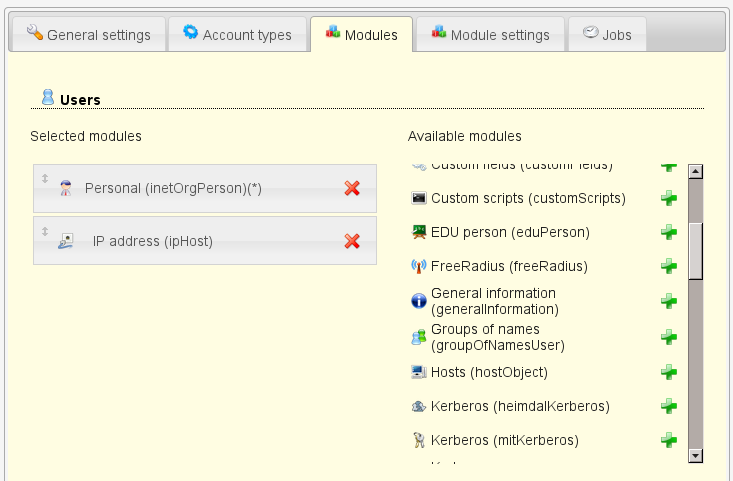Screen dimensions: 733x481
Task: Add the Kerberos (heimdalKerberos) module
Action: click(x=669, y=406)
